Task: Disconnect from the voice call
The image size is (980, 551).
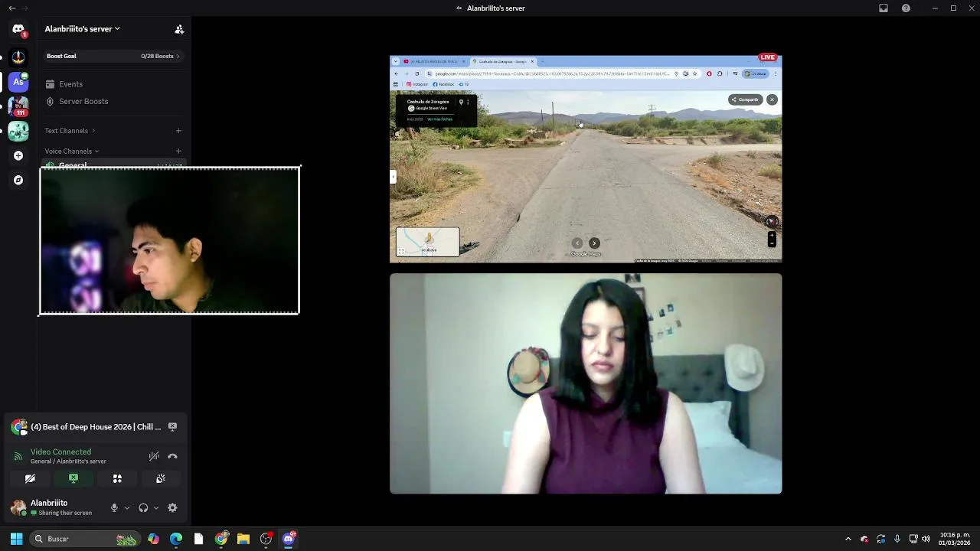Action: (x=172, y=456)
